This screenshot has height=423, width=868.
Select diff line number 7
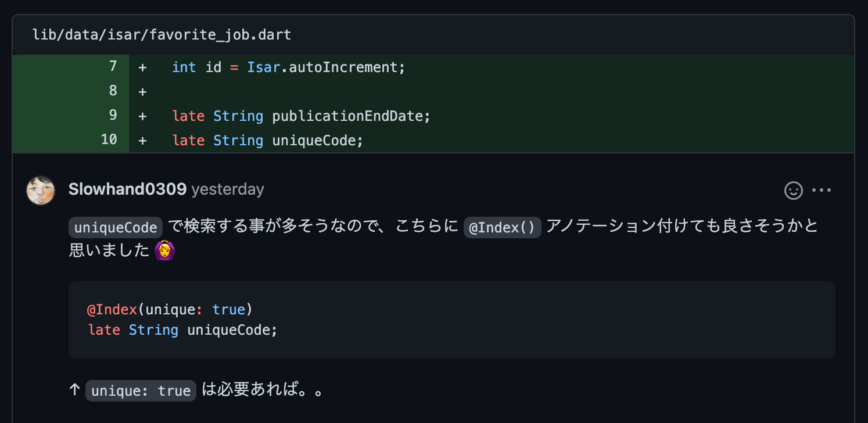tap(113, 67)
